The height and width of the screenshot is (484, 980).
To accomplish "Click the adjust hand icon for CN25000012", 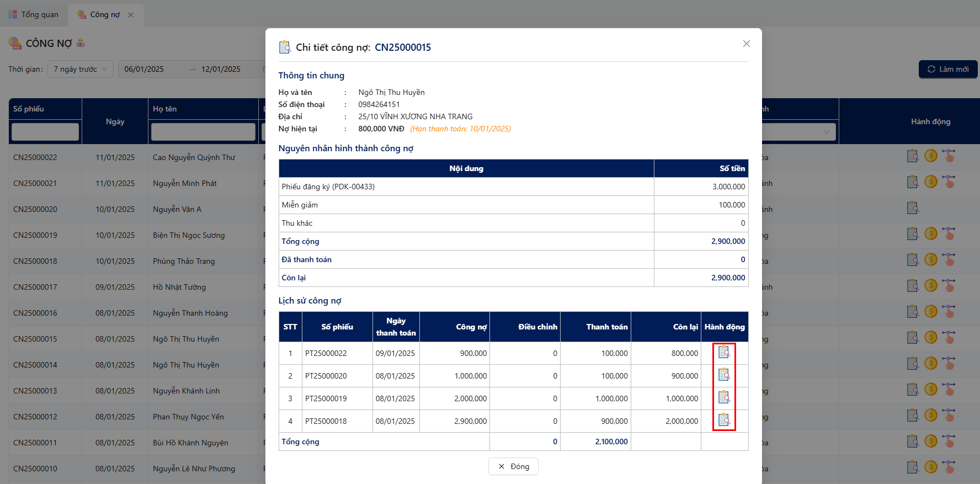I will (949, 416).
